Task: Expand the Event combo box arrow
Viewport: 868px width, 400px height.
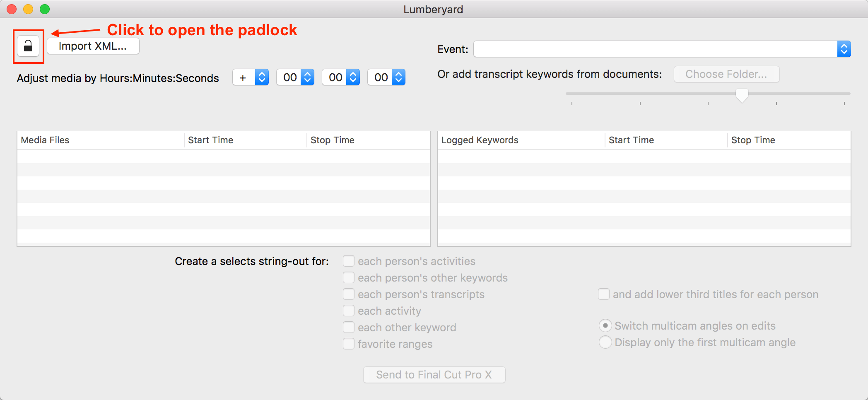Action: [844, 49]
